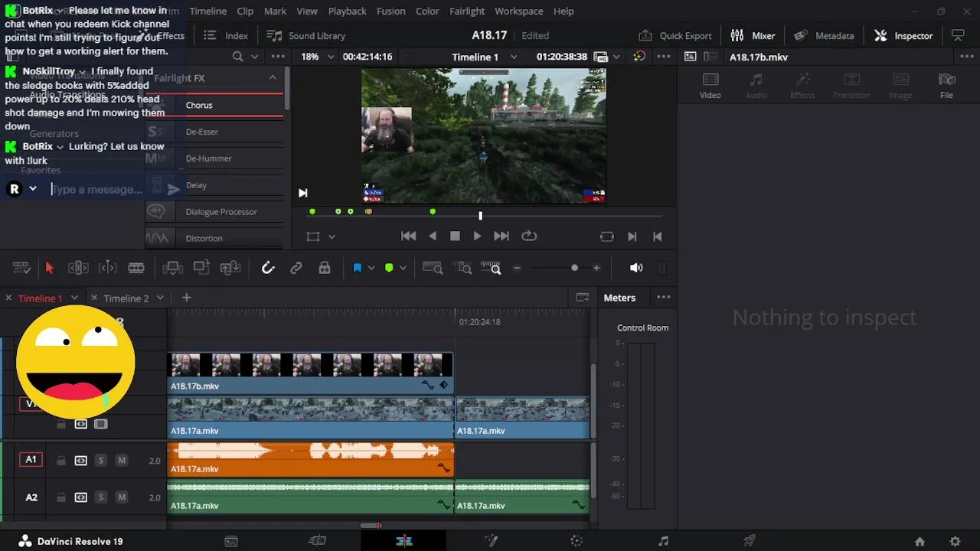This screenshot has height=551, width=980.
Task: Click the Insert Clip icon
Action: point(172,268)
